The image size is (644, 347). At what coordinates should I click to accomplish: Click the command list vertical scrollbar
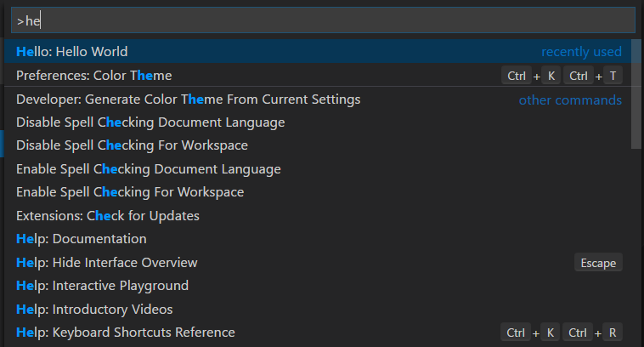tap(636, 94)
